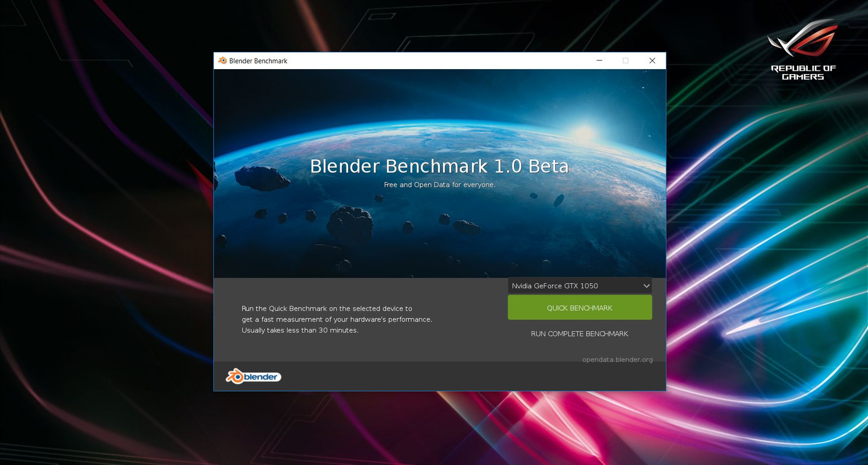Click the dropdown chevron beside GTX 1050
The width and height of the screenshot is (868, 465).
[646, 286]
